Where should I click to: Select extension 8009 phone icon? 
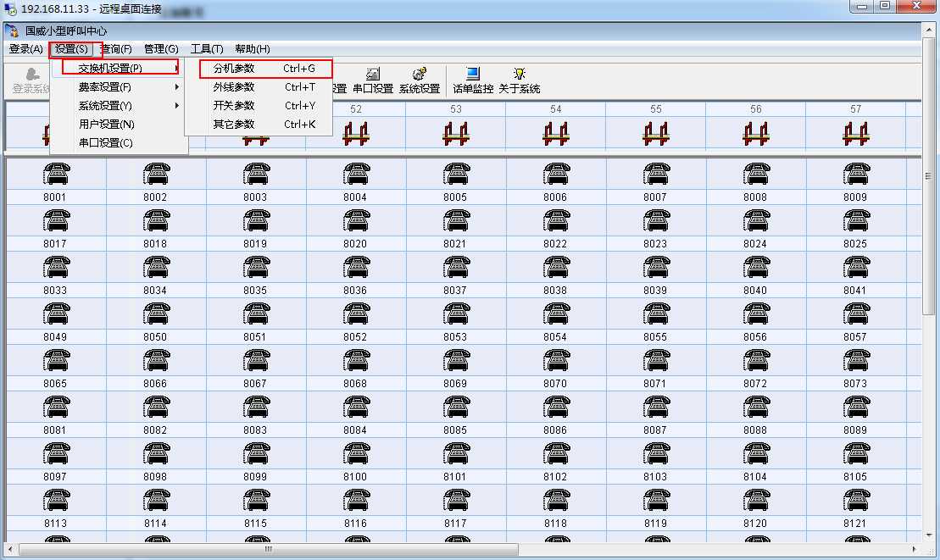856,174
